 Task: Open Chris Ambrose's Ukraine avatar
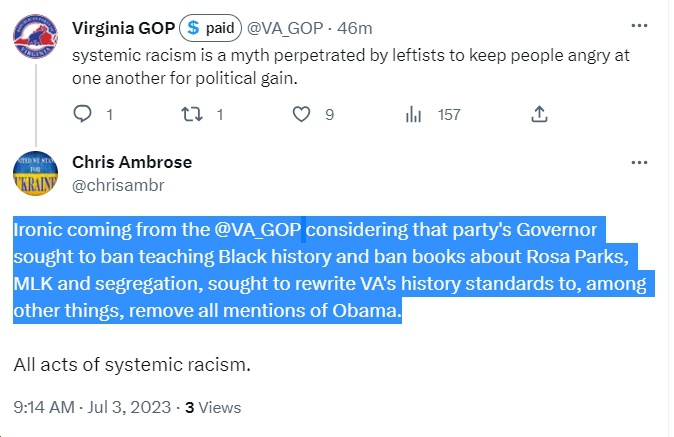coord(35,173)
